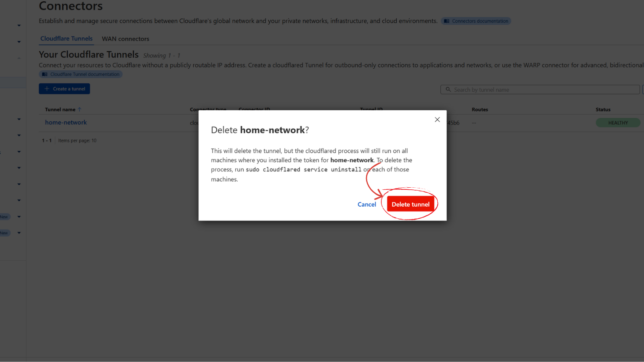The width and height of the screenshot is (644, 362).
Task: Open the Cloudflare Tunnel documentation link
Action: 80,74
